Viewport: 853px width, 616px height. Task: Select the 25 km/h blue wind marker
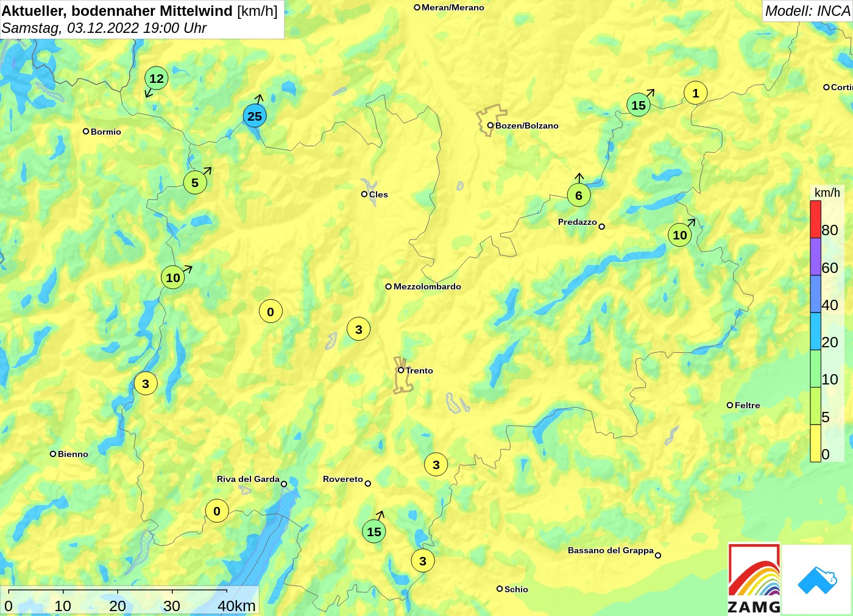pyautogui.click(x=255, y=116)
